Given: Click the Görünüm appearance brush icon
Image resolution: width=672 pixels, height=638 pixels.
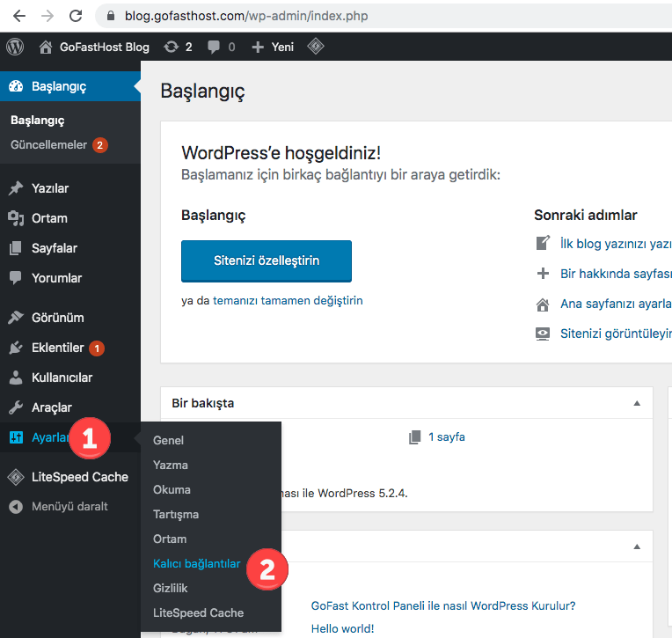Looking at the screenshot, I should pos(16,318).
